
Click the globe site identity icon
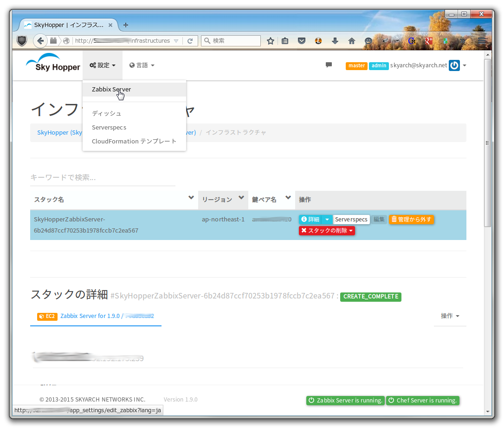click(66, 41)
